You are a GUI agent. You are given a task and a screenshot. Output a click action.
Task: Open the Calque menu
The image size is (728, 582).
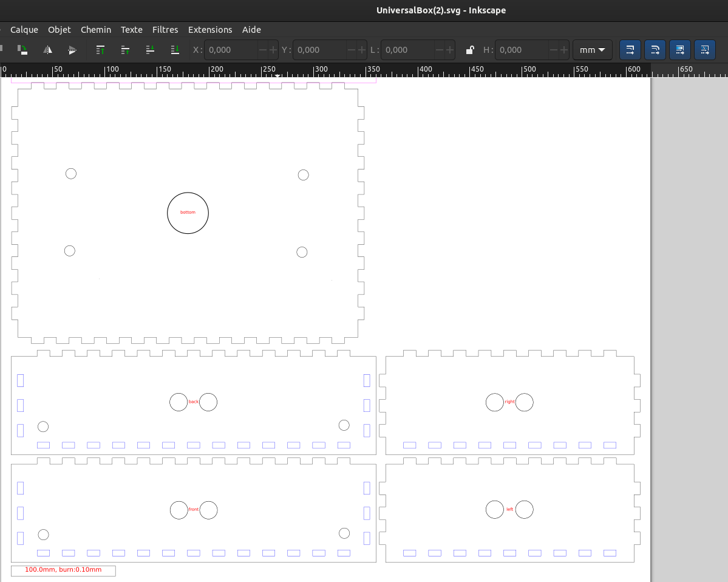(x=24, y=30)
